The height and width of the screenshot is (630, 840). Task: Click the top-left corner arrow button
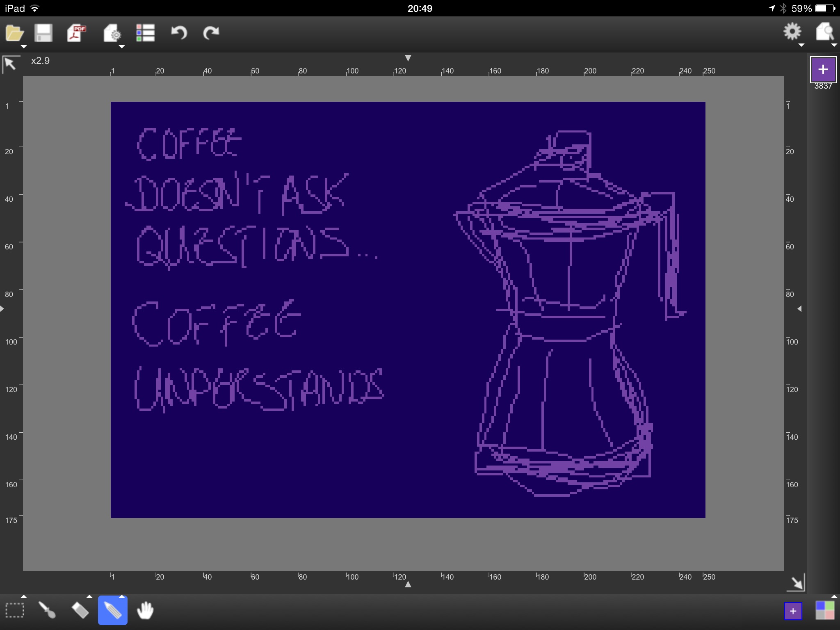10,64
